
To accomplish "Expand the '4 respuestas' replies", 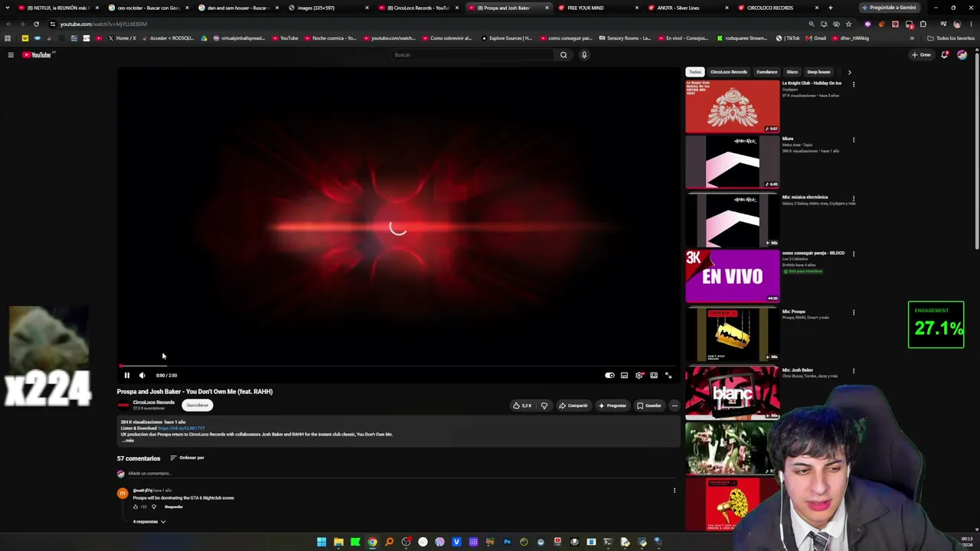I will tap(149, 522).
